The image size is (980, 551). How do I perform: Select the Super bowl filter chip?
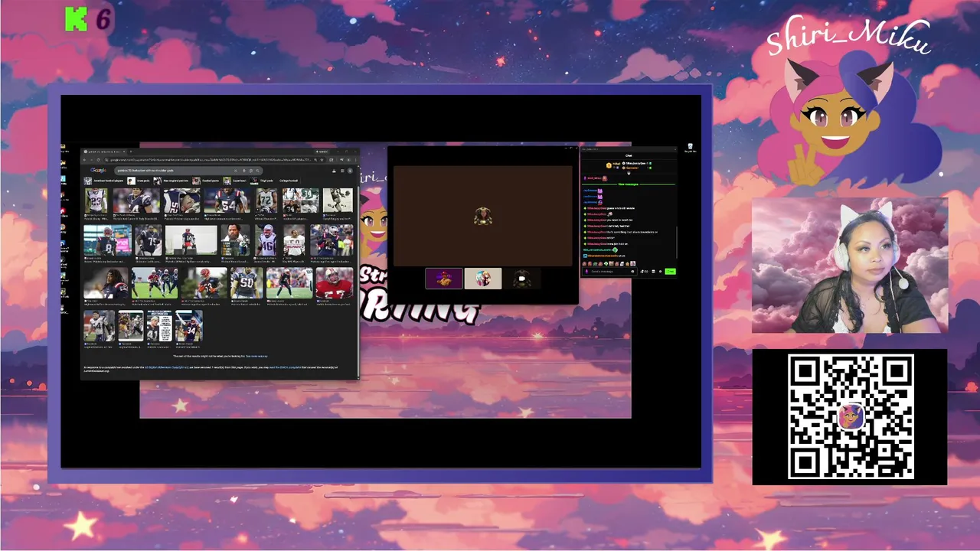234,181
